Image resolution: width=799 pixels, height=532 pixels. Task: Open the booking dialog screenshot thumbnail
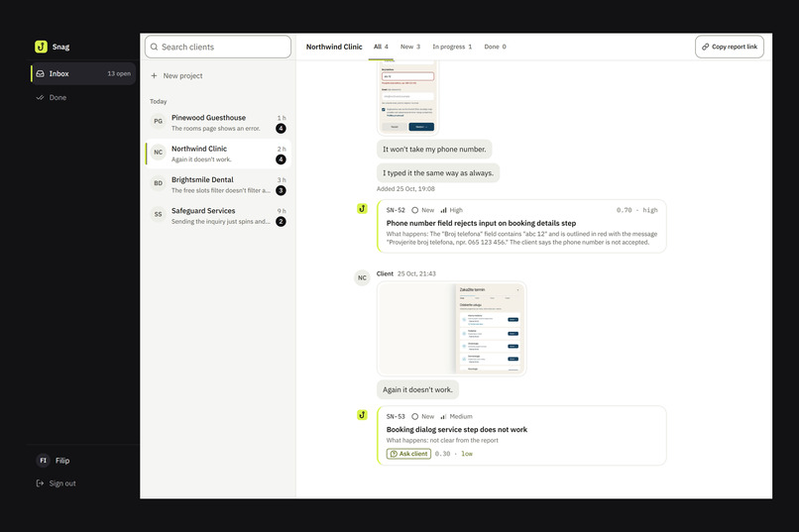coord(451,329)
